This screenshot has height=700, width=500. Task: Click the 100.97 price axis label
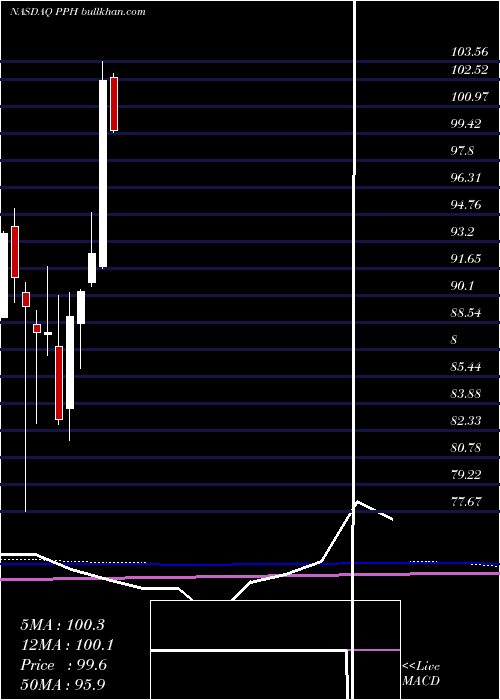[x=469, y=96]
